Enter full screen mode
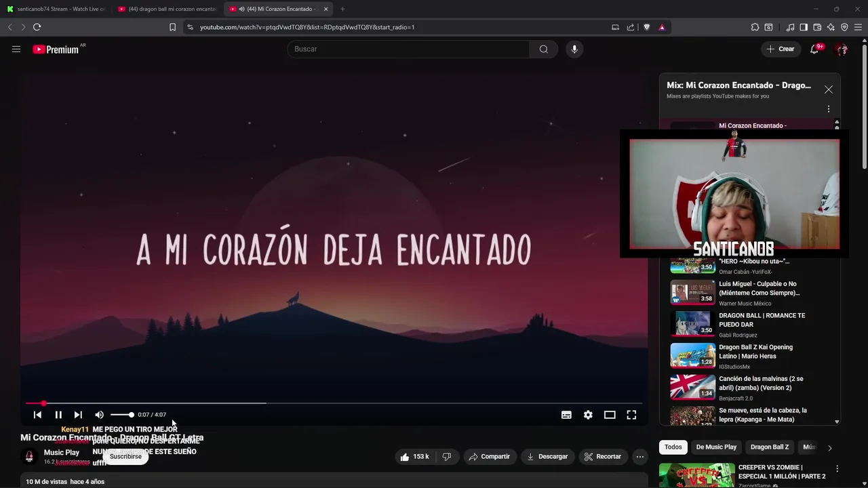This screenshot has height=488, width=868. pos(631,415)
